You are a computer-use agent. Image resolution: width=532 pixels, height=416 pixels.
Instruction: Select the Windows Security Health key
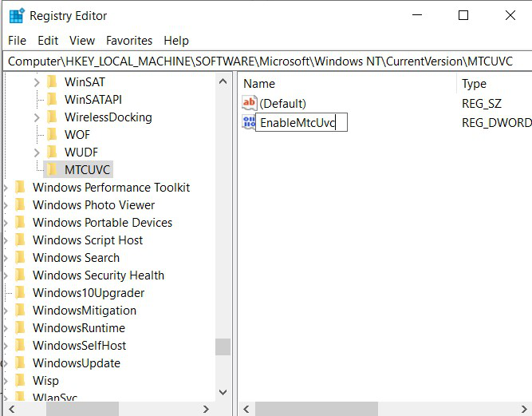pyautogui.click(x=98, y=275)
